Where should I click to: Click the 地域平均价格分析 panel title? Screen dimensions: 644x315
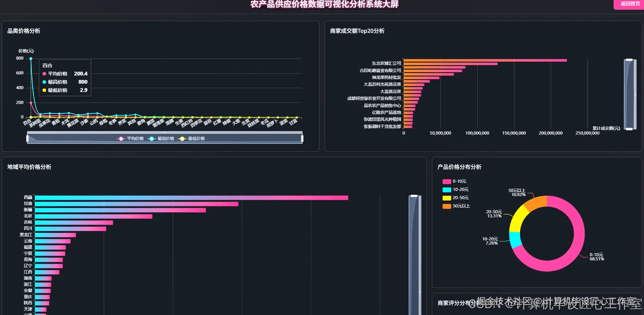tap(29, 167)
